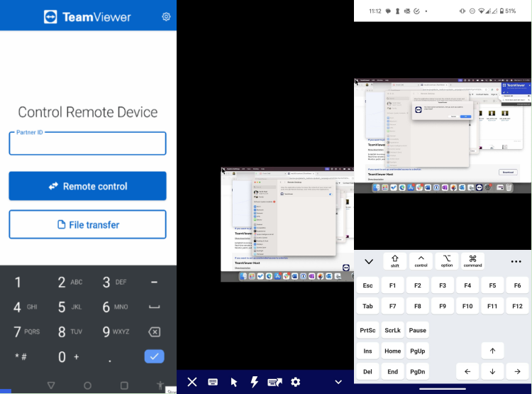Screen dimensions: 532x394
Task: Toggle the option modifier key
Action: [x=447, y=261]
